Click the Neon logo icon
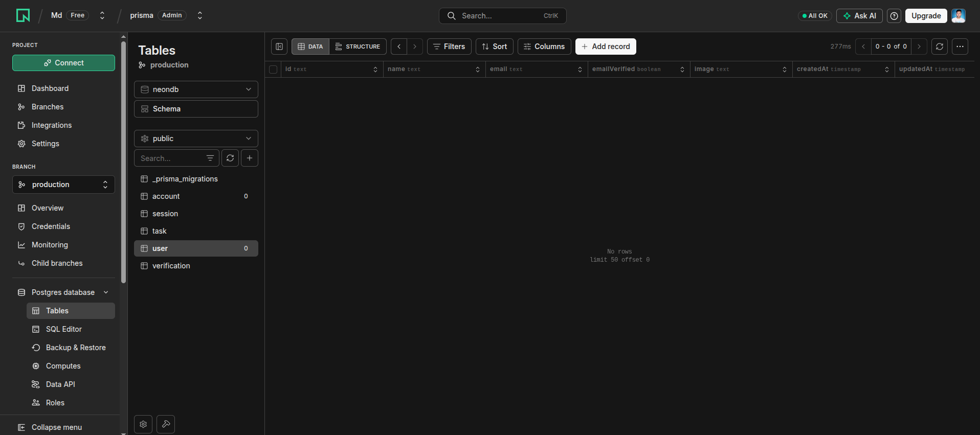The image size is (980, 435). pos(23,15)
